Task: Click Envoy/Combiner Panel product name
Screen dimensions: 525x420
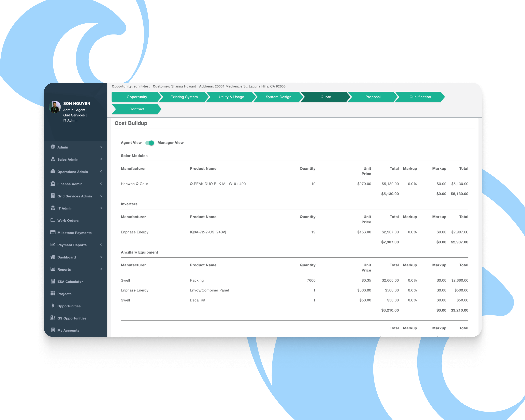Action: point(209,290)
